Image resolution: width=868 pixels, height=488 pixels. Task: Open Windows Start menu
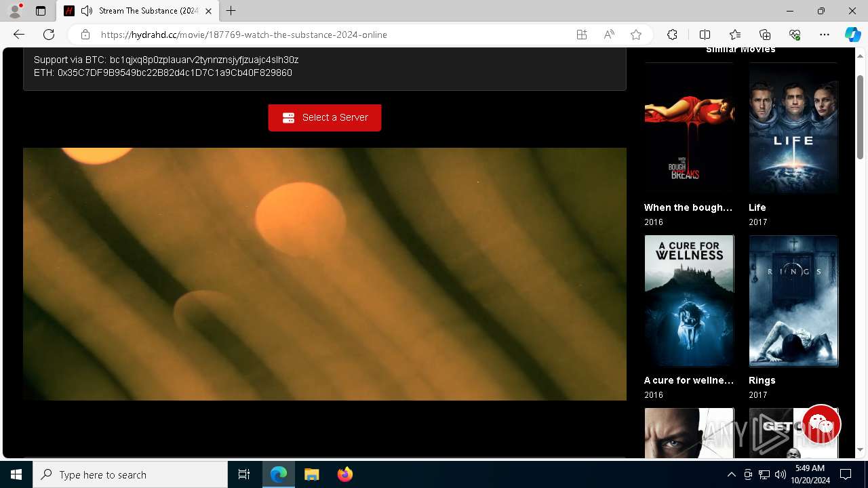pyautogui.click(x=16, y=474)
